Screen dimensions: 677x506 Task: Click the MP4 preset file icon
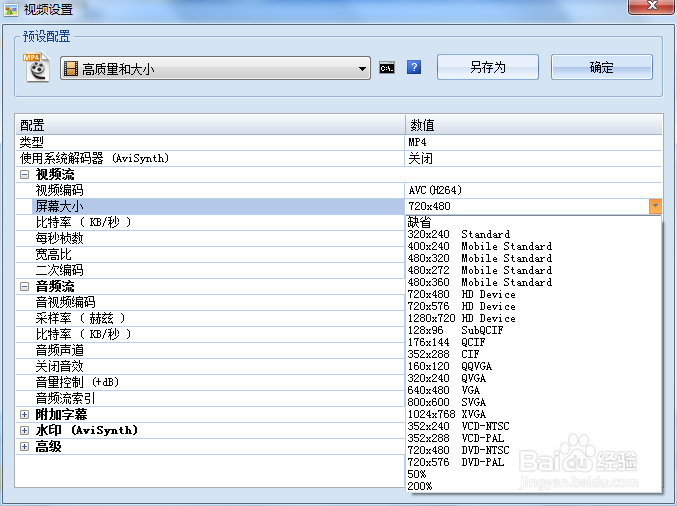(36, 67)
